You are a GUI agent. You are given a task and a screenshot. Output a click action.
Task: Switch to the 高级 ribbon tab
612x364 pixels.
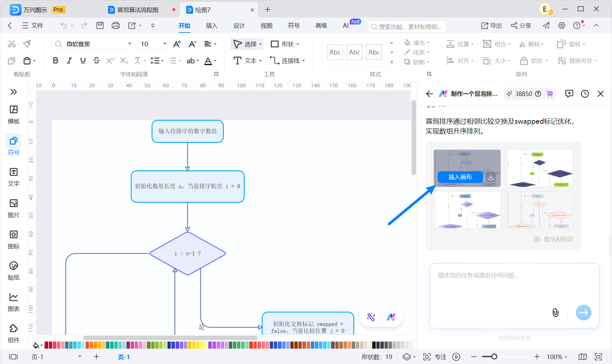tap(321, 25)
